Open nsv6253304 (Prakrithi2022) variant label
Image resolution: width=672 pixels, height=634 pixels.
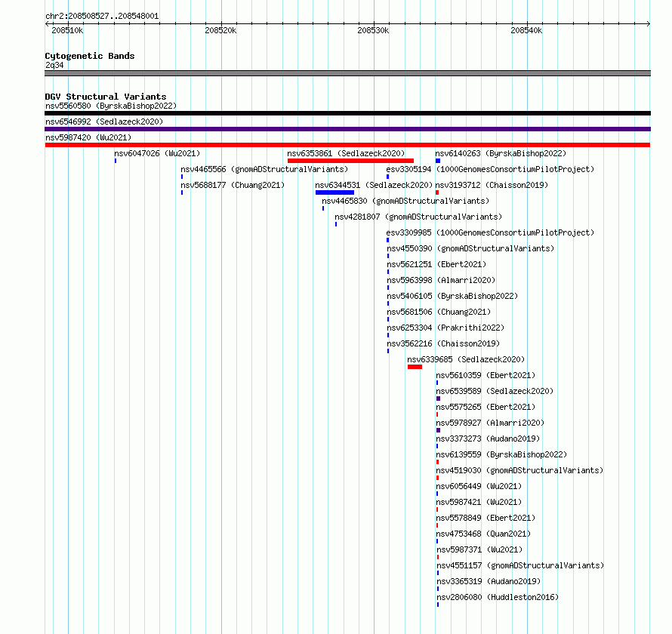[445, 328]
